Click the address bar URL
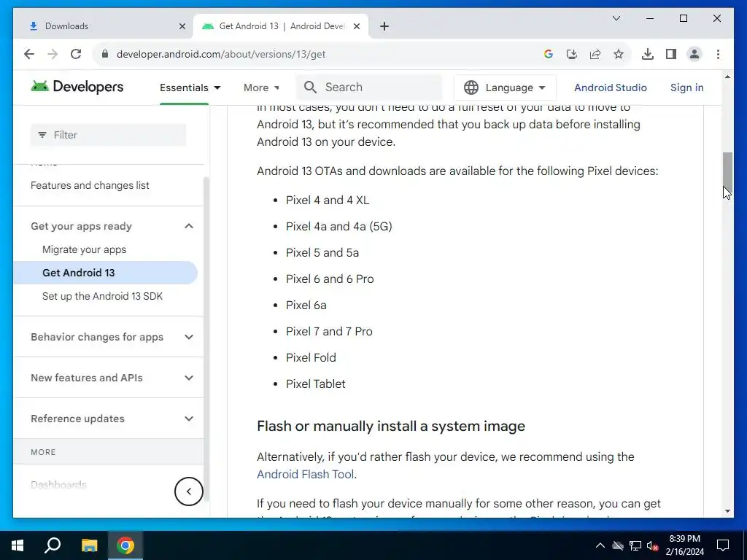 220,54
